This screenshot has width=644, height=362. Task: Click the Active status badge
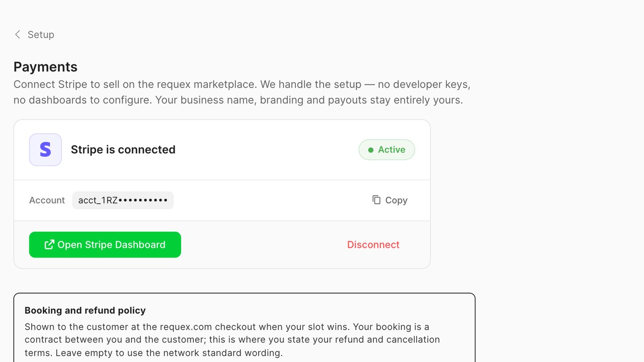click(387, 150)
